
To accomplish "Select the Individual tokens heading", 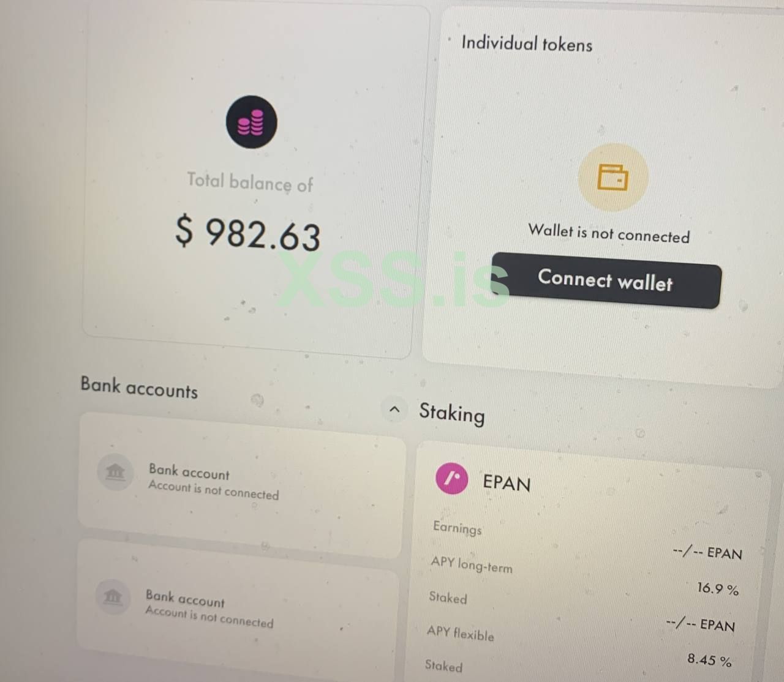I will 527,43.
